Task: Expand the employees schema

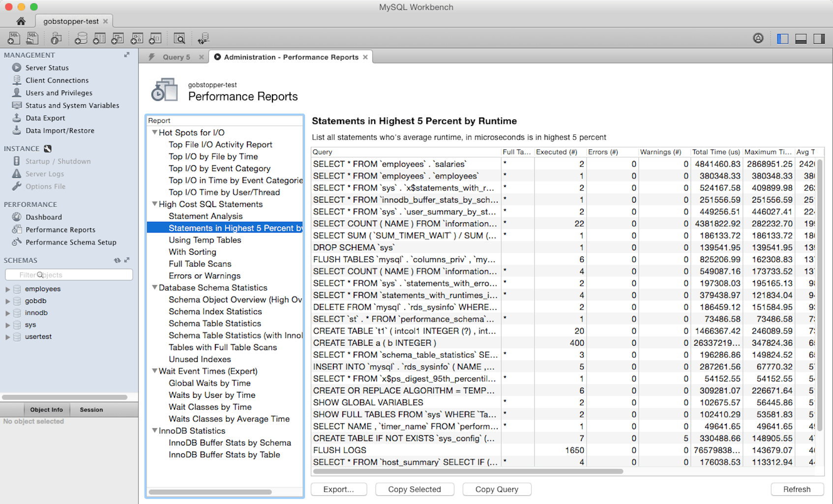Action: pyautogui.click(x=8, y=289)
